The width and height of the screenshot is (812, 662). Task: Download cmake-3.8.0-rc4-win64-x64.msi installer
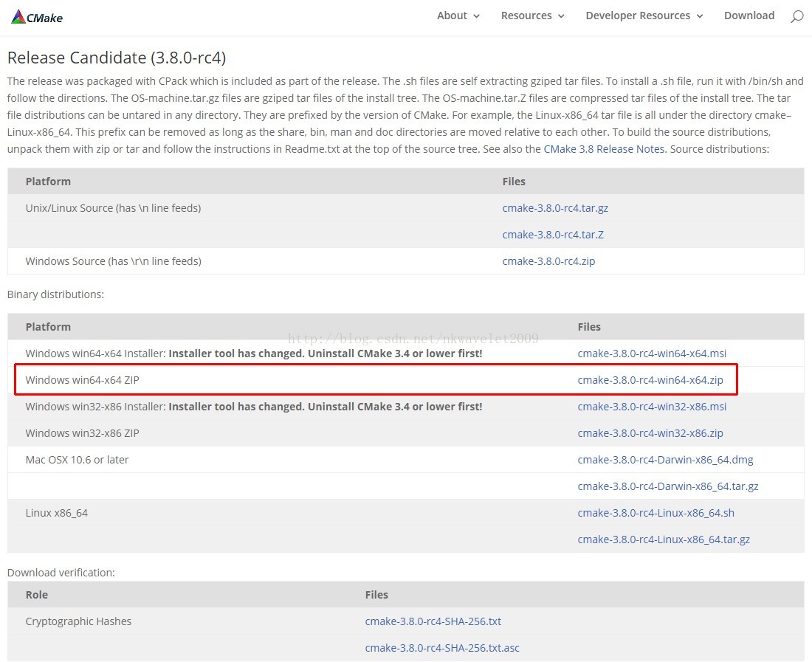click(x=652, y=354)
